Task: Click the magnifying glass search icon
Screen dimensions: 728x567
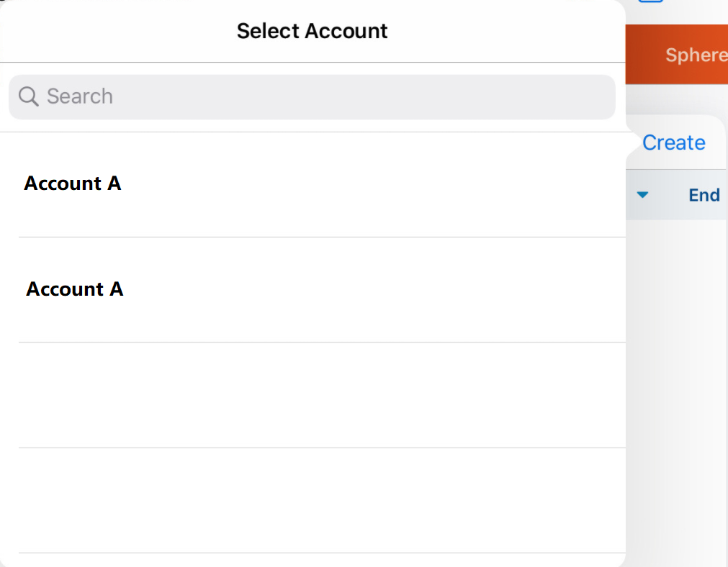Action: click(28, 96)
